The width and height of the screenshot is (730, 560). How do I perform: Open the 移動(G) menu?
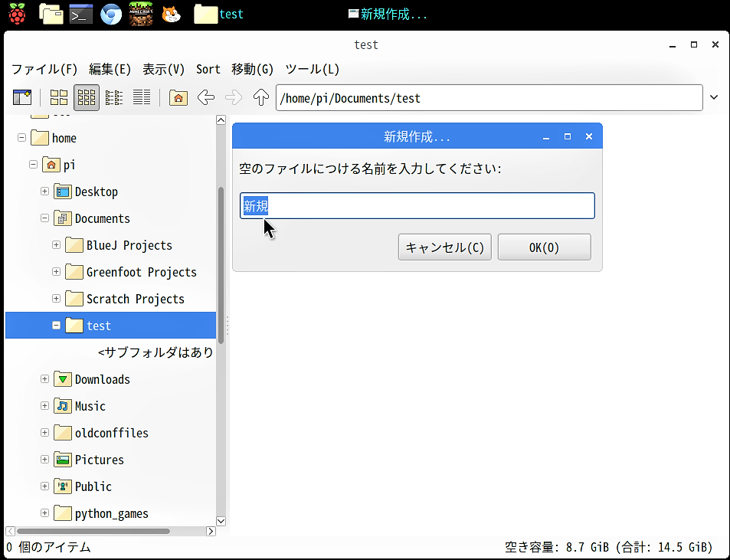click(252, 70)
